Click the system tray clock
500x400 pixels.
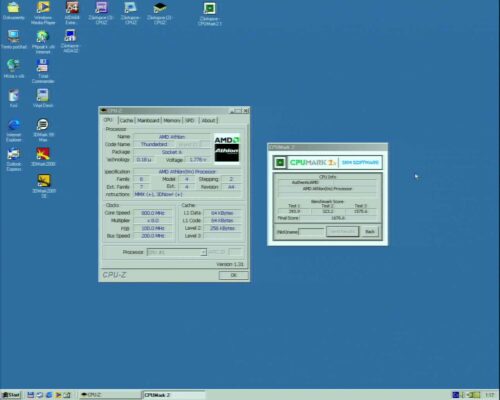489,395
